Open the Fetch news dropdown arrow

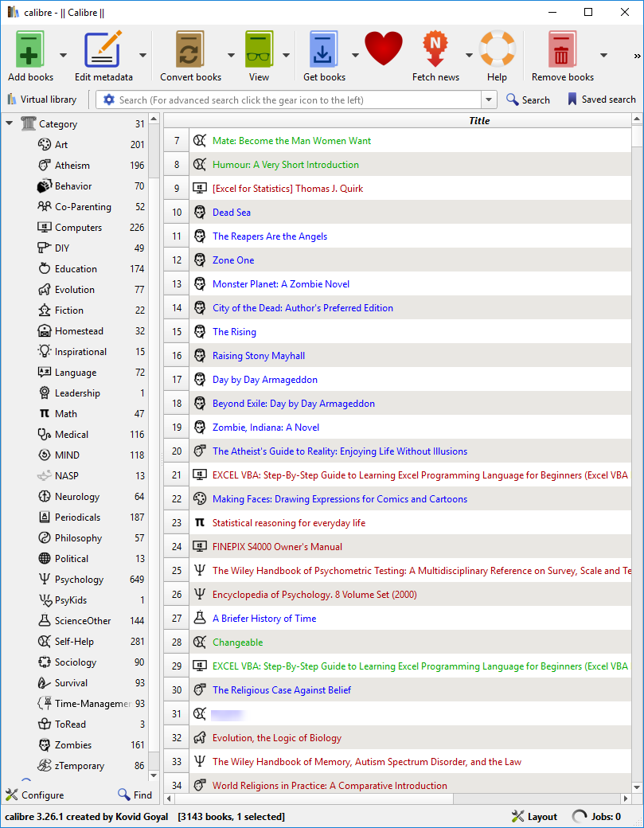[469, 55]
